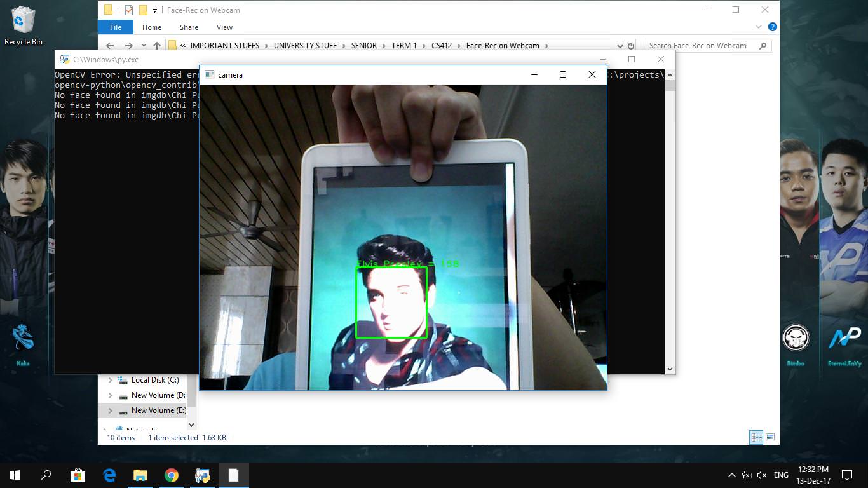Viewport: 868px width, 488px height.
Task: Expand New Volume (E:) tree node
Action: pyautogui.click(x=110, y=410)
